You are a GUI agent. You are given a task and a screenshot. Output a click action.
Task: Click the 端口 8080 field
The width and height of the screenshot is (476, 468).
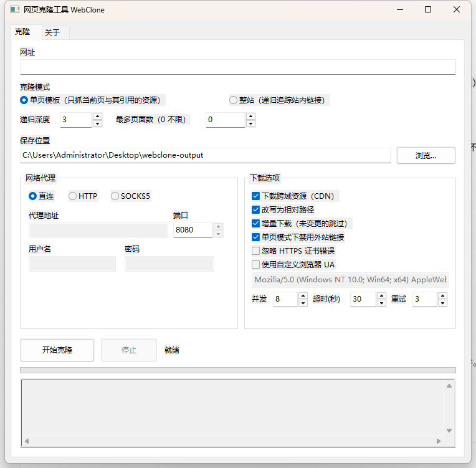[x=193, y=230]
